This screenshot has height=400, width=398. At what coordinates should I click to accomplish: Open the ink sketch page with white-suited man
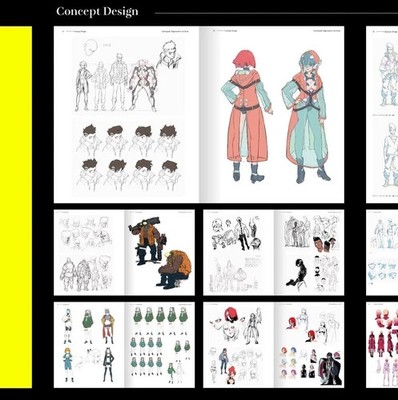(x=239, y=253)
